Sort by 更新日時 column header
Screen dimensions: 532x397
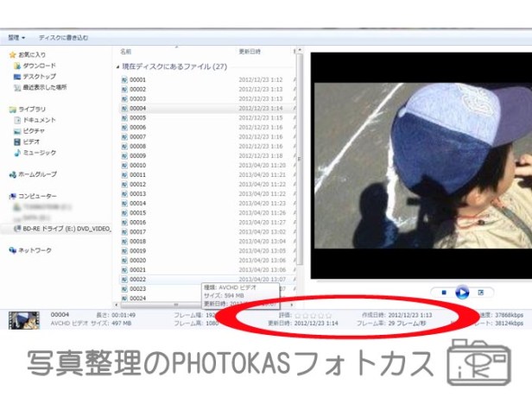[250, 52]
